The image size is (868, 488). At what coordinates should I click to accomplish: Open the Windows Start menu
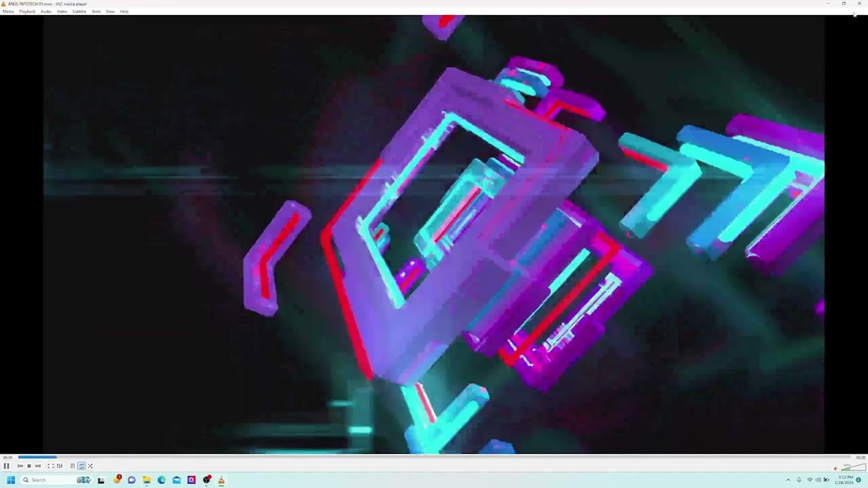[x=11, y=480]
